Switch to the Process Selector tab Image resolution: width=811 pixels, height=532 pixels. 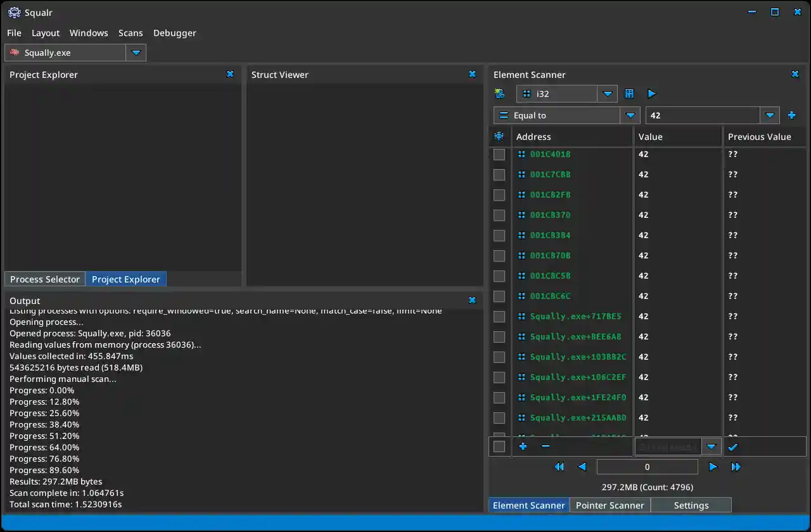pyautogui.click(x=45, y=279)
